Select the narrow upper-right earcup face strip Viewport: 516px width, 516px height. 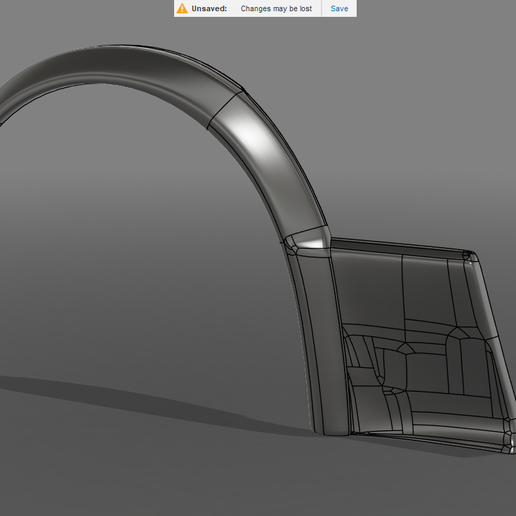pos(465,293)
